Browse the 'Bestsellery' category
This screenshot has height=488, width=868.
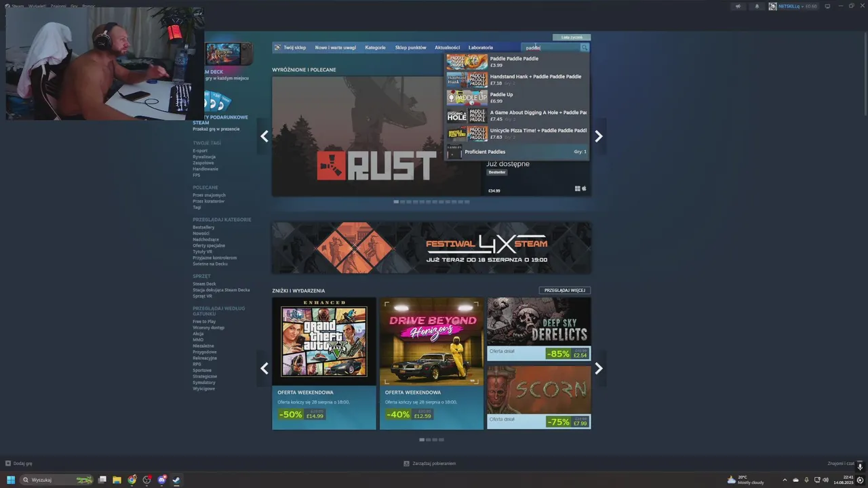click(203, 227)
